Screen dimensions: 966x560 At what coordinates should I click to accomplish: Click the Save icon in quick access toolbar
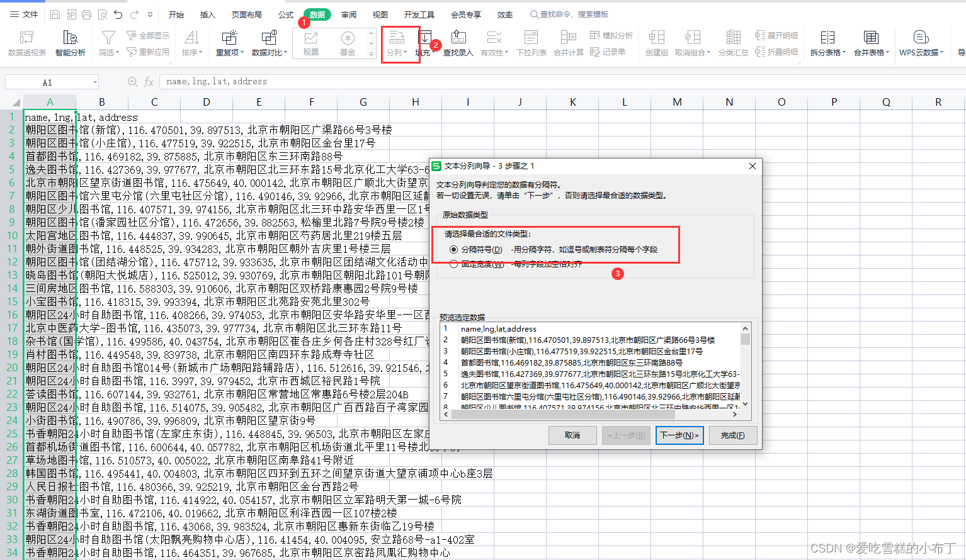55,14
